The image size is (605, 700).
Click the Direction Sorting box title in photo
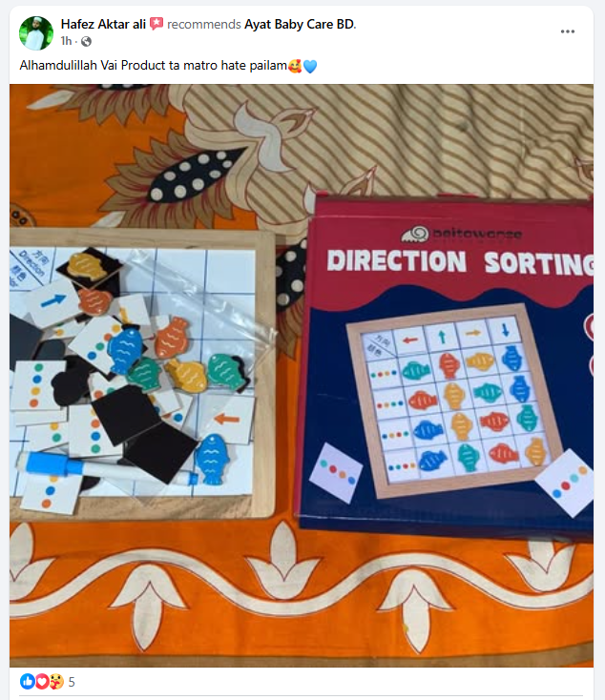click(x=460, y=261)
